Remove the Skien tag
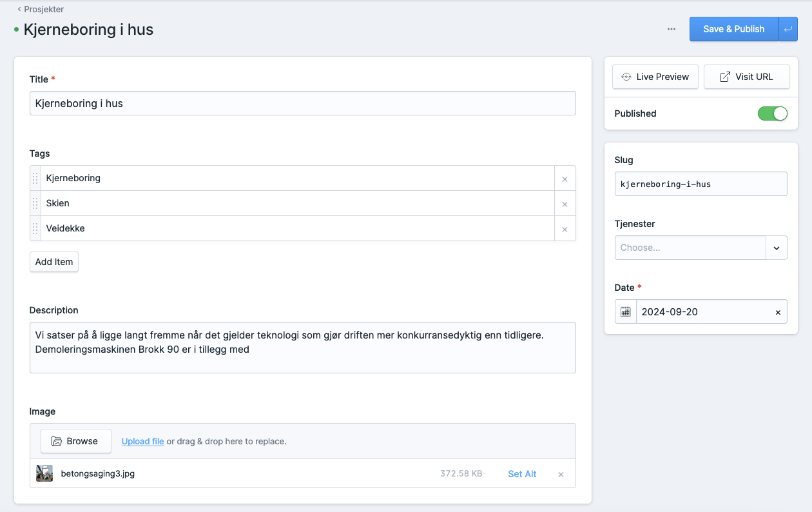This screenshot has height=512, width=812. 565,204
